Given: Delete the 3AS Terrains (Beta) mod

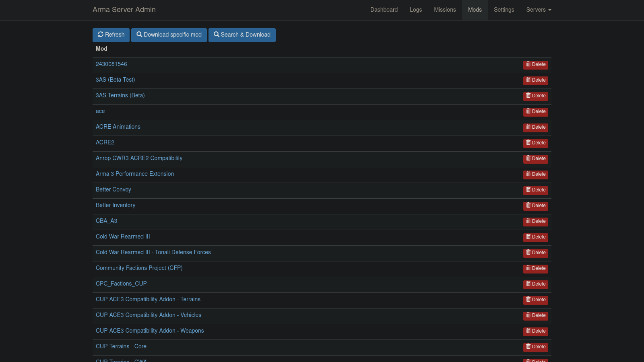Looking at the screenshot, I should tap(536, 96).
